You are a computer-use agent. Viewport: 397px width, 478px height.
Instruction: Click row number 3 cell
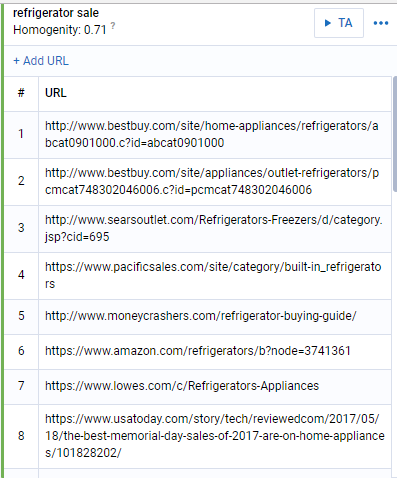21,228
